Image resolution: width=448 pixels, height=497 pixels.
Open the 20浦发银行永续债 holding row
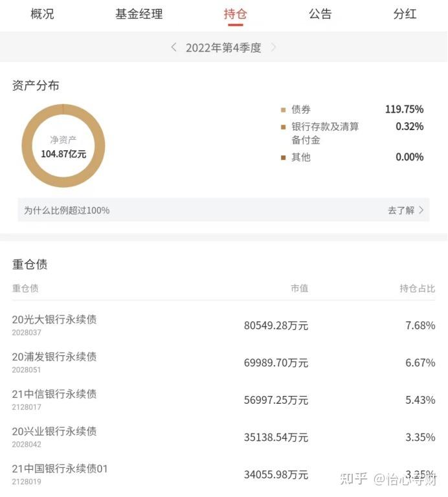point(223,362)
